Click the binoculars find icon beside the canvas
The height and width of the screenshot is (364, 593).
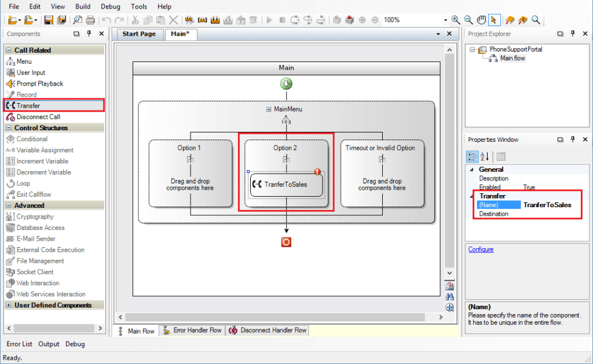coord(449,297)
